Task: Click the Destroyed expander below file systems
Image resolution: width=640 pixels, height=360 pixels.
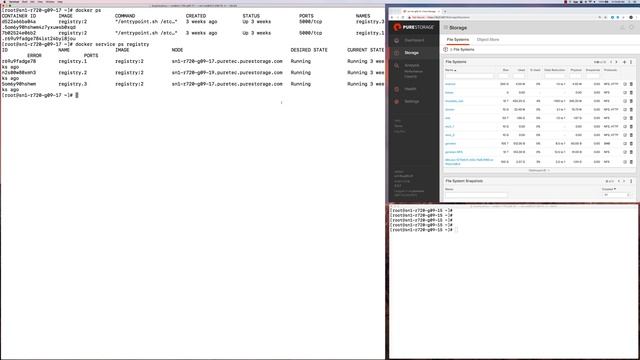Action: coord(539,171)
